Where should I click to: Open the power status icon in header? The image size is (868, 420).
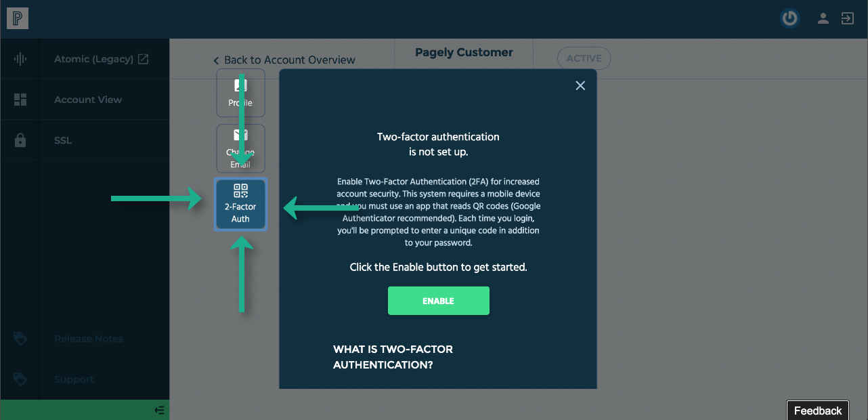[789, 18]
